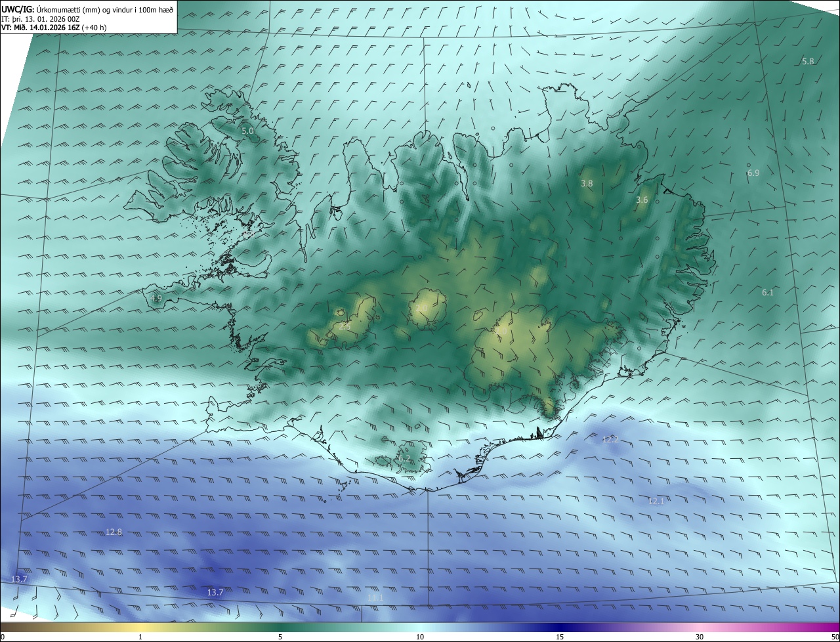The width and height of the screenshot is (840, 642).
Task: Click the "UWC/IG: Úrkomumætti (mm)" title line
Action: tap(87, 9)
